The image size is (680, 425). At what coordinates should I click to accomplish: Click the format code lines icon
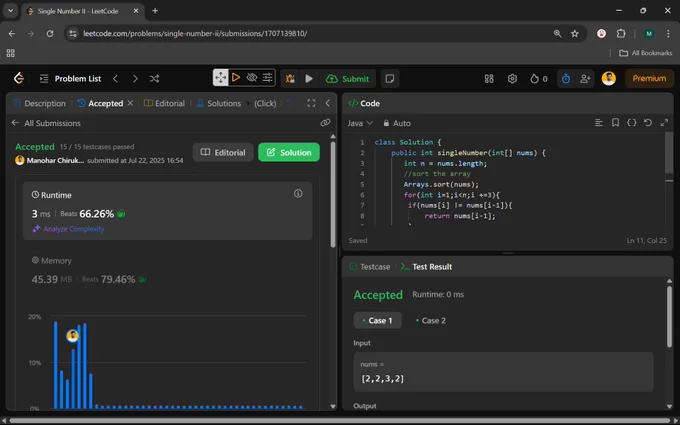(598, 123)
